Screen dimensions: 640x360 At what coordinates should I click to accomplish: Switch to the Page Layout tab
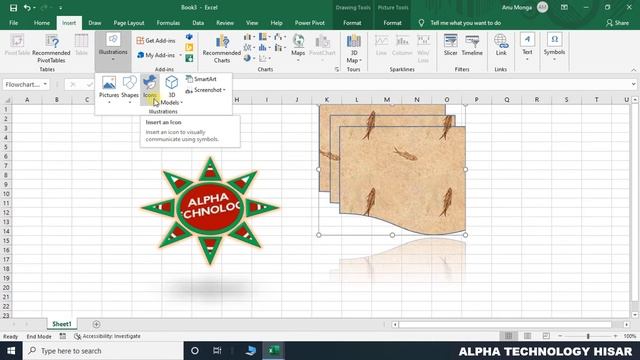pos(129,23)
